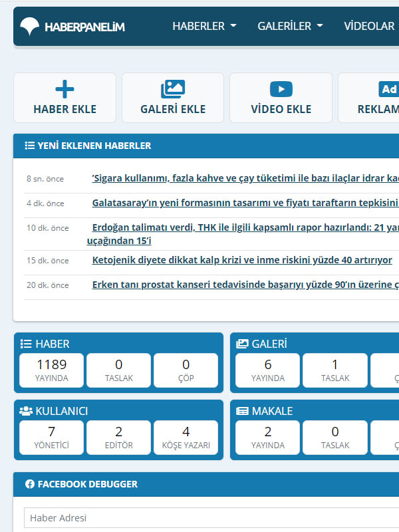Open the Galeri 6 Yayında box
The image size is (399, 532).
click(267, 370)
